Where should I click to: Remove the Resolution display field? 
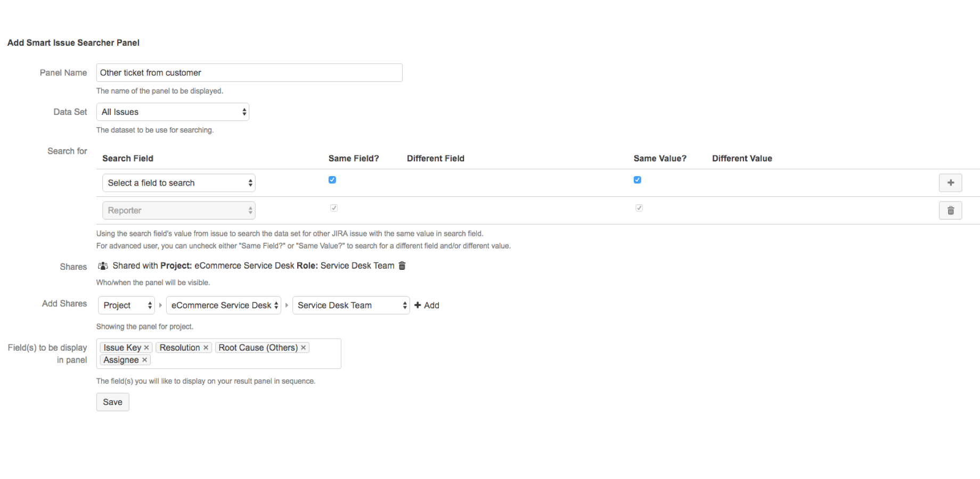206,347
